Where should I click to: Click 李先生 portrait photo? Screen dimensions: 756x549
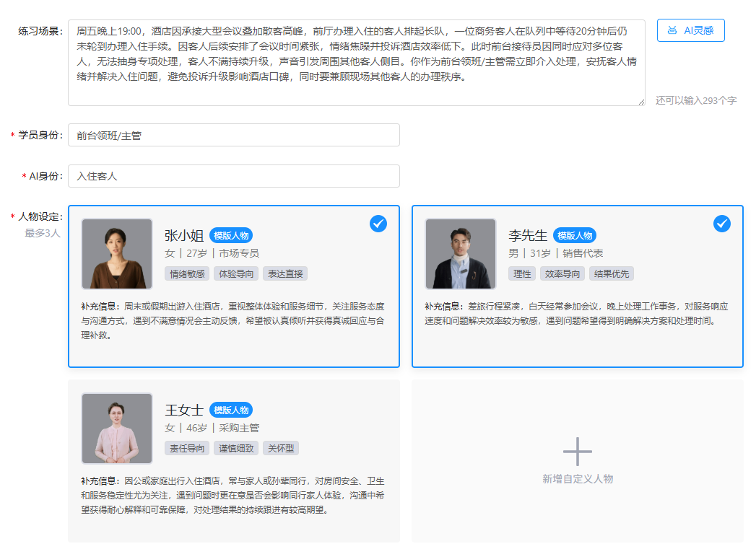click(461, 254)
